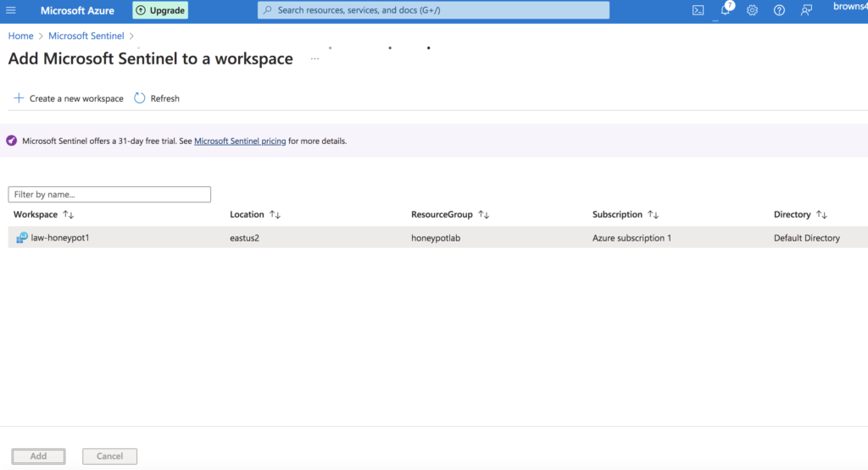Click the purple trial info rocket icon
This screenshot has height=470, width=868.
pos(11,141)
